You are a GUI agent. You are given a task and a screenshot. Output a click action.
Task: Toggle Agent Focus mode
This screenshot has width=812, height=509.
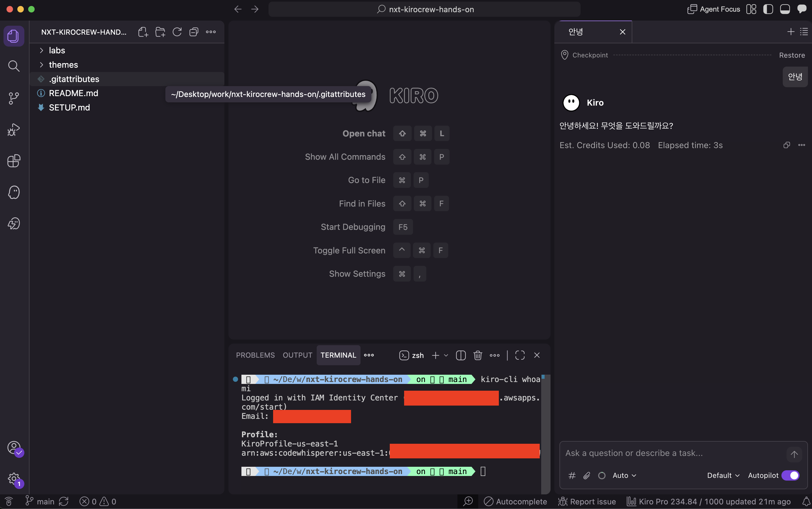click(x=713, y=9)
